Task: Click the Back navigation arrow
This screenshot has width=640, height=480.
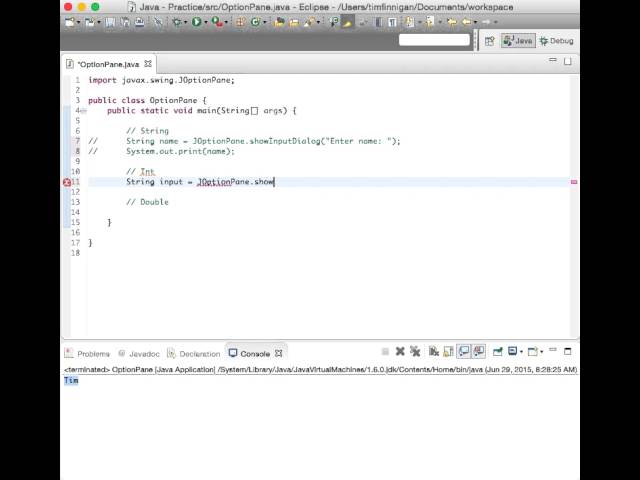Action: click(x=467, y=22)
